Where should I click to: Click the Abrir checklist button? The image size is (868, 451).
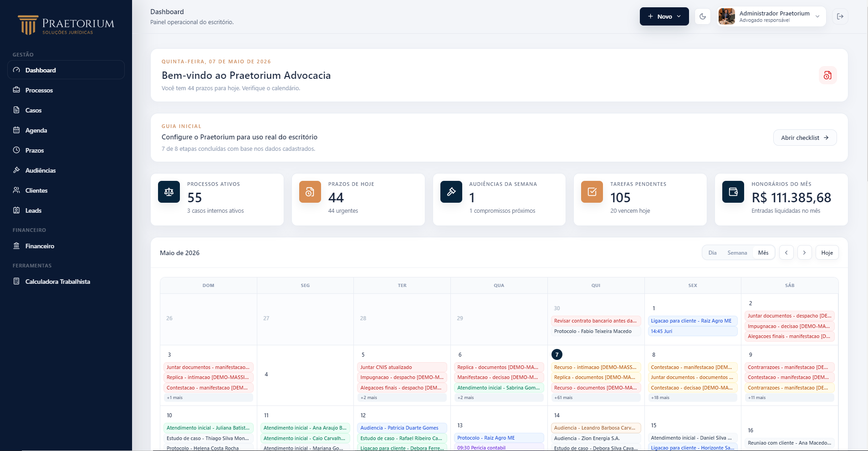click(x=805, y=138)
